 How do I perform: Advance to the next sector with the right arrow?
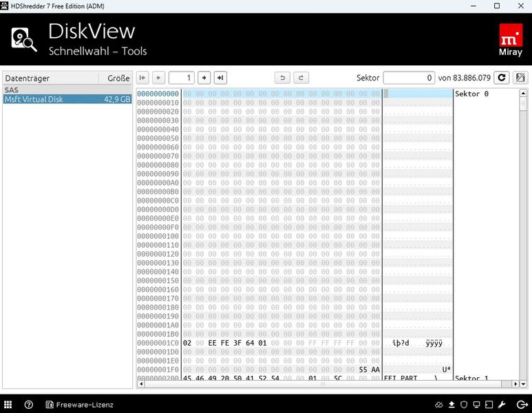click(204, 78)
